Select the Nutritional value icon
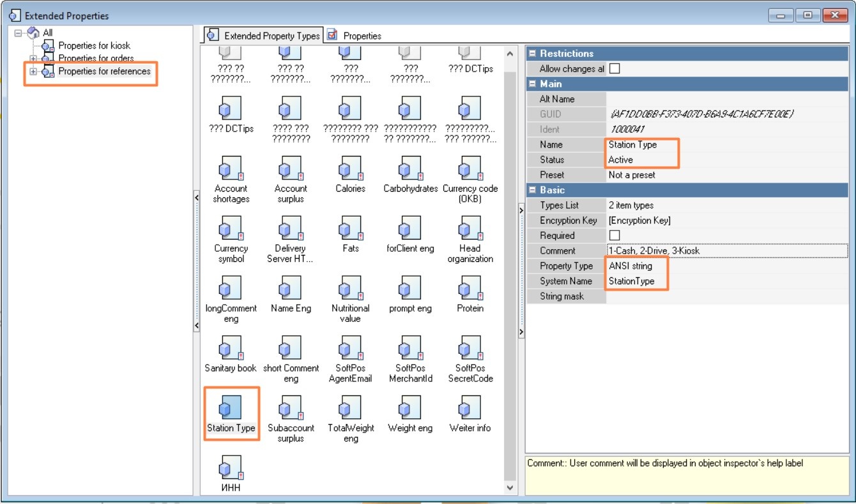The image size is (856, 504). pos(351,289)
